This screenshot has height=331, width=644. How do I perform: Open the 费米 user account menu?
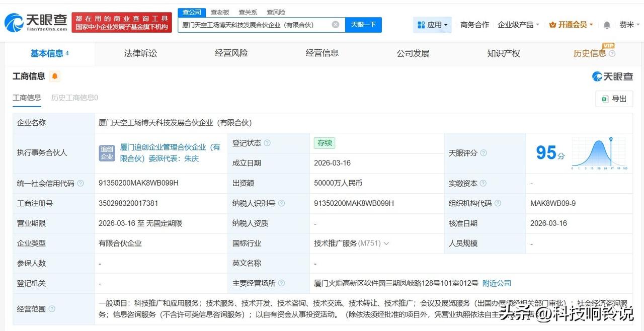coord(629,25)
